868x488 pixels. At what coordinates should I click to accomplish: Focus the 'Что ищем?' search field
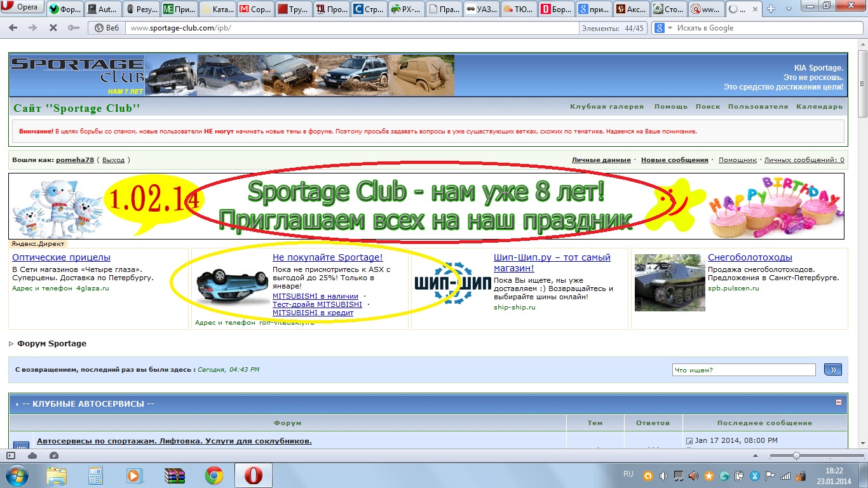[x=744, y=370]
